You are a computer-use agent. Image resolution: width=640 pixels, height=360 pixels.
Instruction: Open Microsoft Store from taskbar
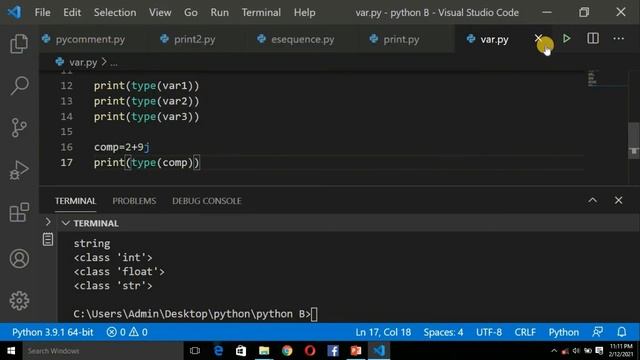[x=241, y=351]
